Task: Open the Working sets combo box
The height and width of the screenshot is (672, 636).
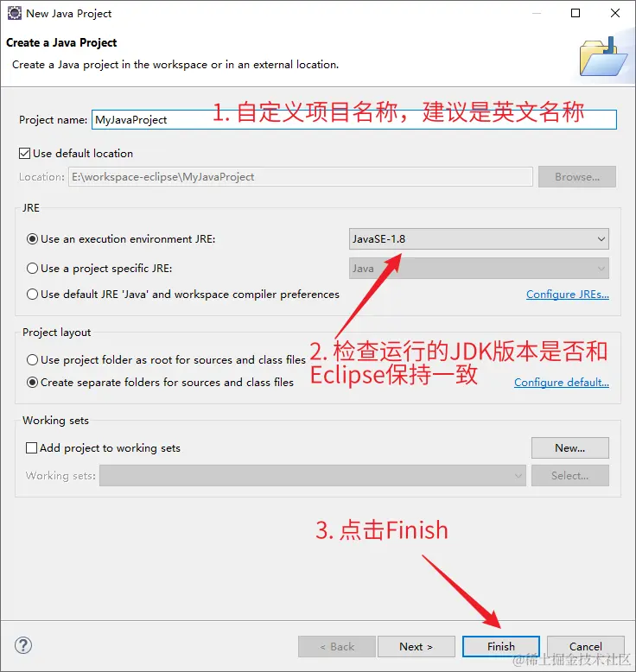Action: (313, 476)
